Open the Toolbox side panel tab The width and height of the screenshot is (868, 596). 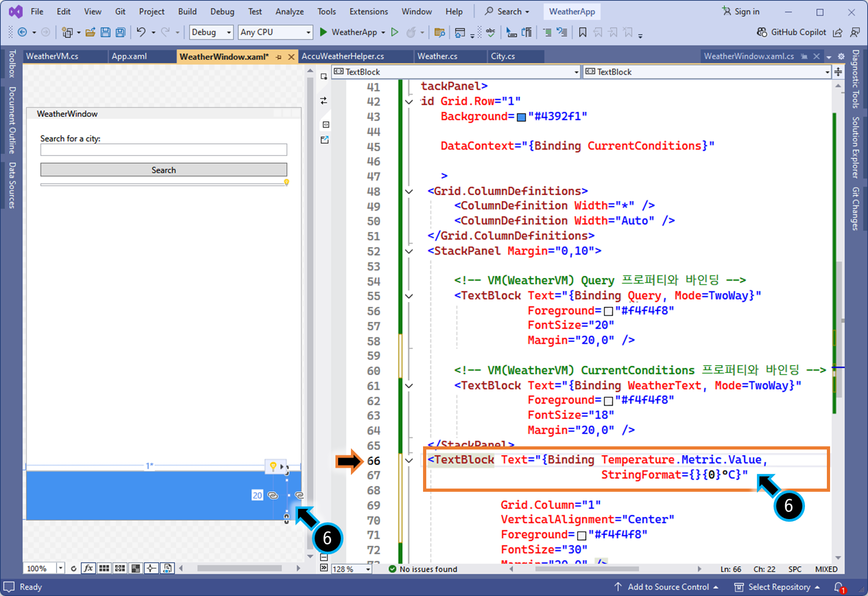pyautogui.click(x=12, y=64)
